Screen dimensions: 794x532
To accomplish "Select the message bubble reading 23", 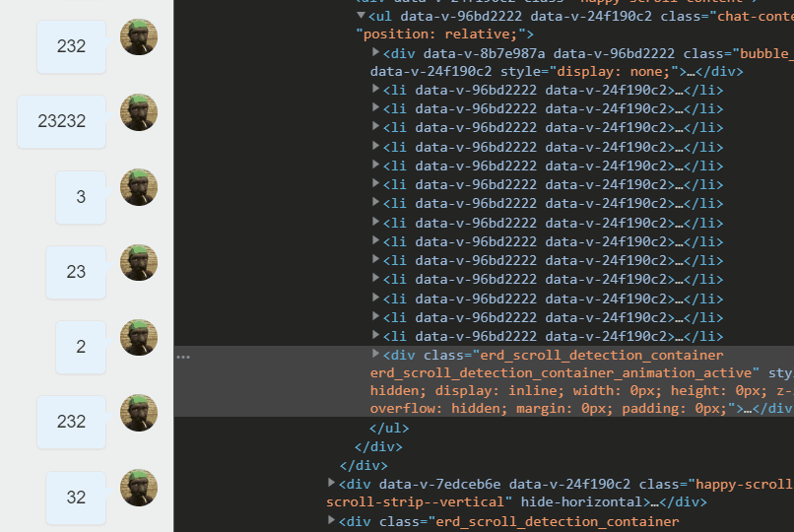I will point(76,272).
